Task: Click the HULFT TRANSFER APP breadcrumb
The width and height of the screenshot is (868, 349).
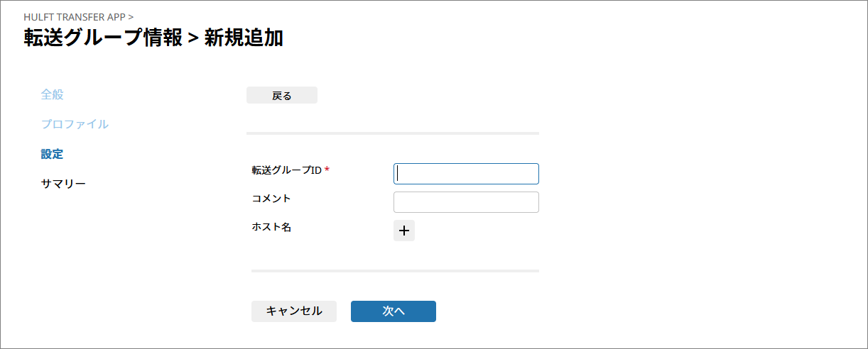Action: (74, 16)
